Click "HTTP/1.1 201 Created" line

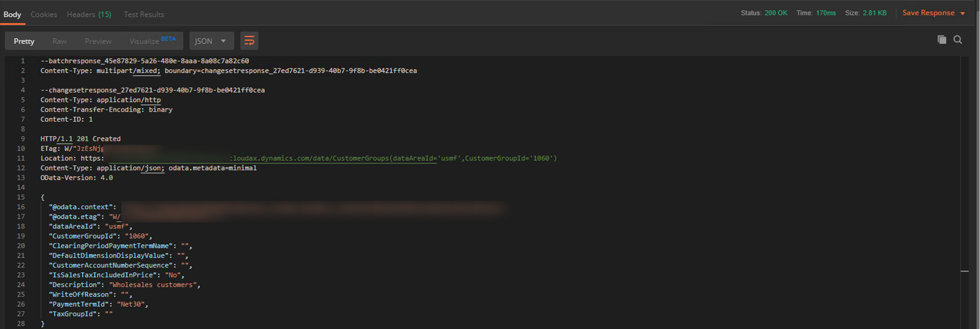(x=81, y=139)
